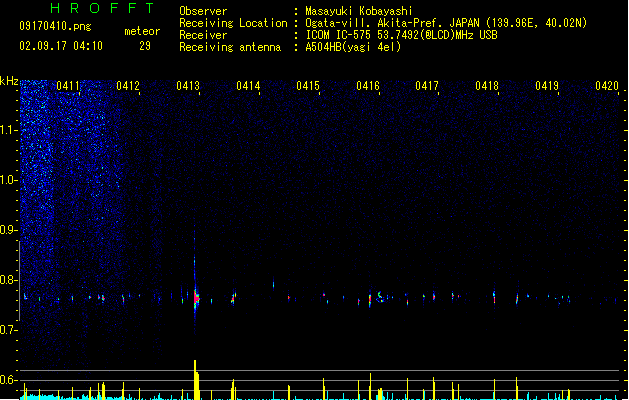Click the tallest yellow intensity bar at 0413

195,380
